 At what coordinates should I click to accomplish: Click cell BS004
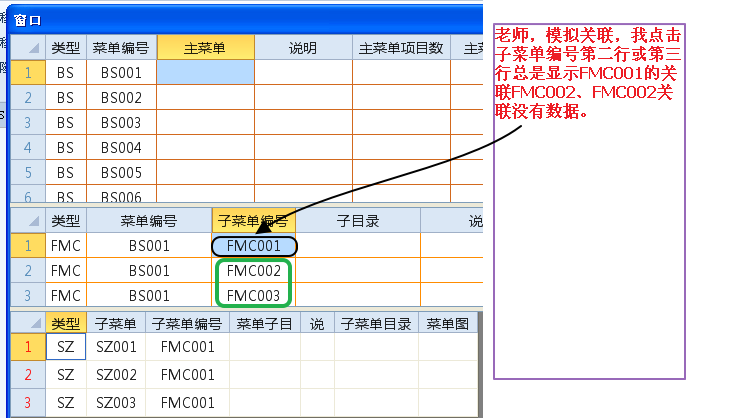121,148
